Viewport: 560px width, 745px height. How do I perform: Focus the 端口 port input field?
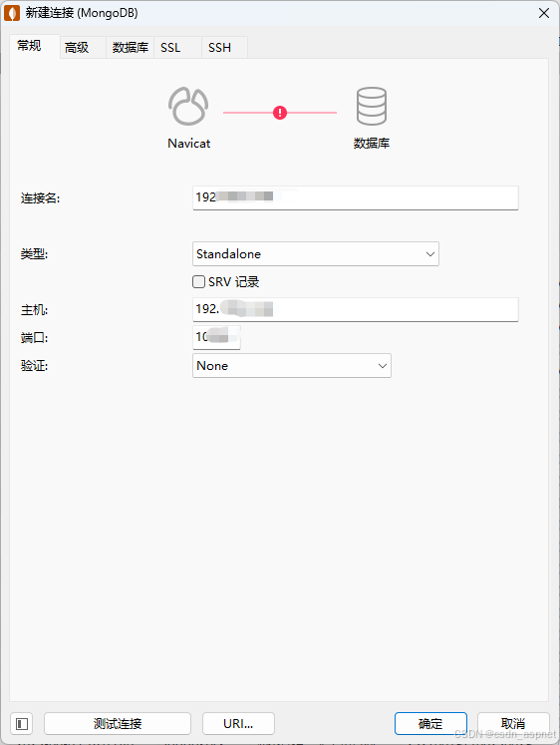click(216, 337)
